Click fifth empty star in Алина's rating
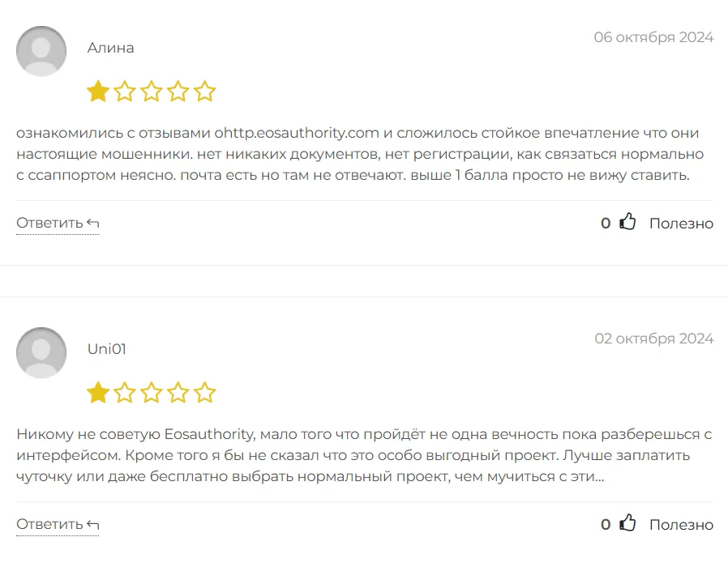This screenshot has width=728, height=567. (205, 92)
